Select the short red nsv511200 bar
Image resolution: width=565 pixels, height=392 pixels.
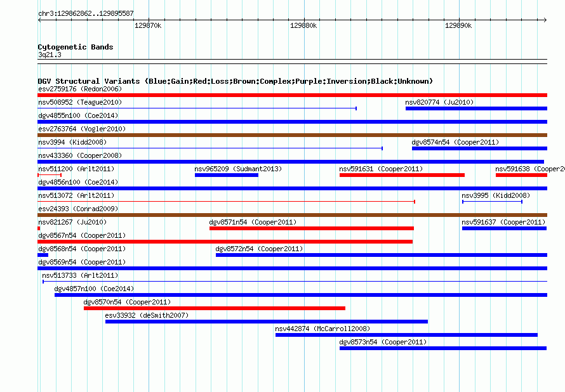click(x=50, y=175)
